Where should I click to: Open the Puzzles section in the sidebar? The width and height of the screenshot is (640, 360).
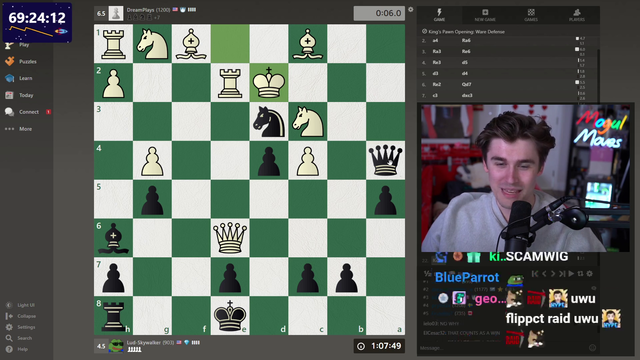(x=21, y=61)
